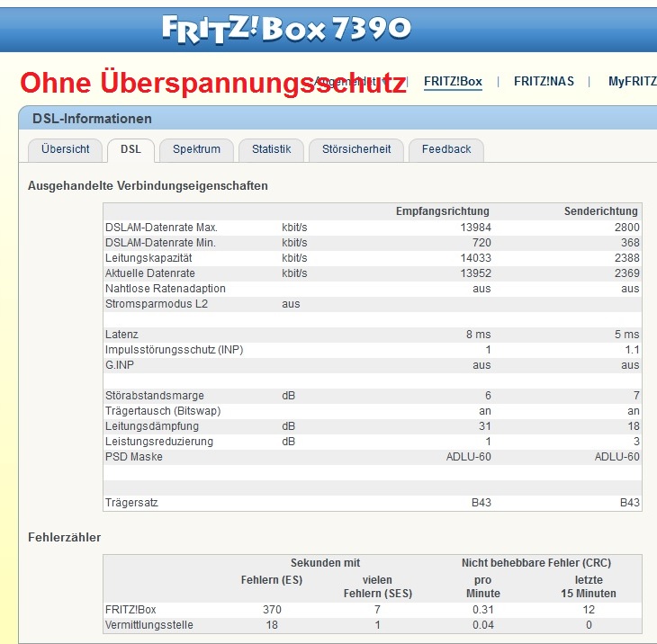The image size is (657, 644).
Task: Click the 5 ms latency value
Action: coord(626,335)
